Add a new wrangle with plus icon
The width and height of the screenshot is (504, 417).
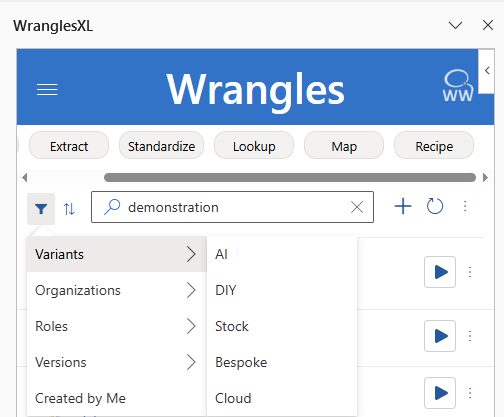pos(403,206)
